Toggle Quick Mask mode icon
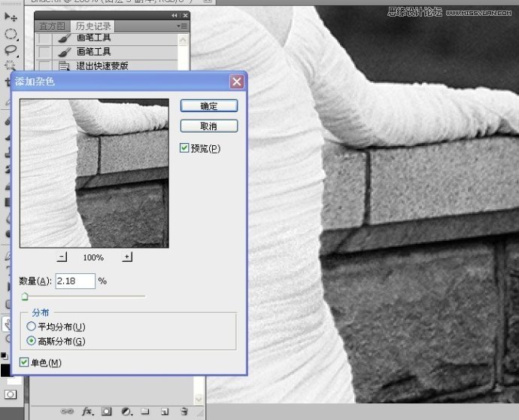 tap(11, 394)
